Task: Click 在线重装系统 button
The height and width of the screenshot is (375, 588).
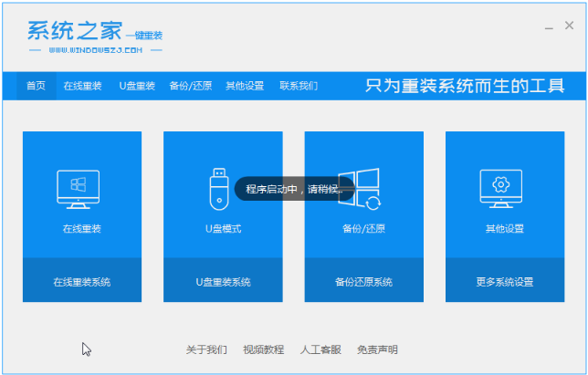Action: [82, 280]
